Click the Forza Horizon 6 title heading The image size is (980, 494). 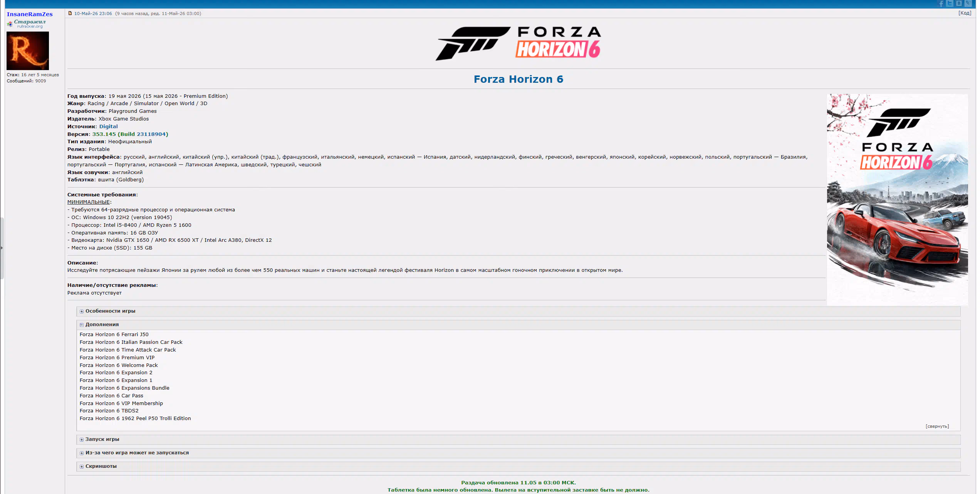pos(519,79)
